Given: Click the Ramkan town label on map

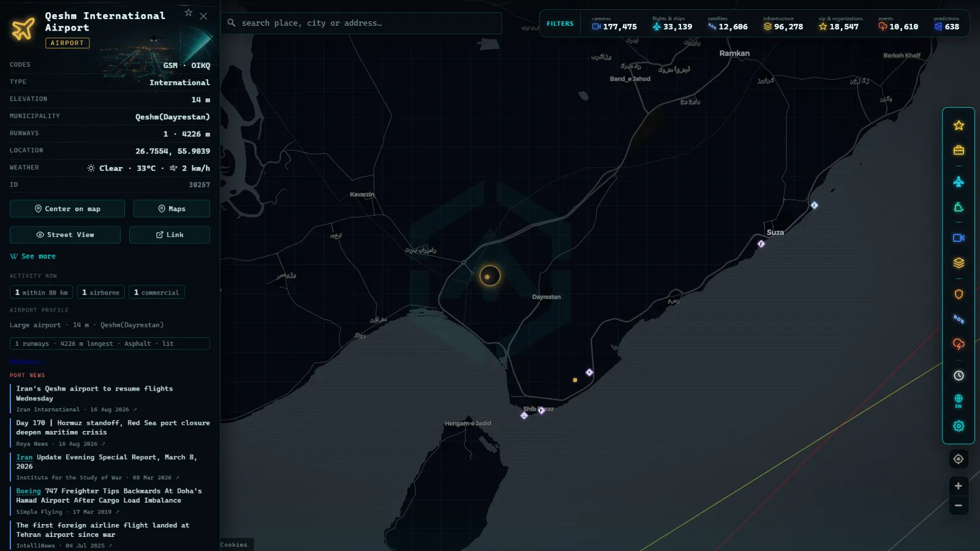Looking at the screenshot, I should 734,53.
